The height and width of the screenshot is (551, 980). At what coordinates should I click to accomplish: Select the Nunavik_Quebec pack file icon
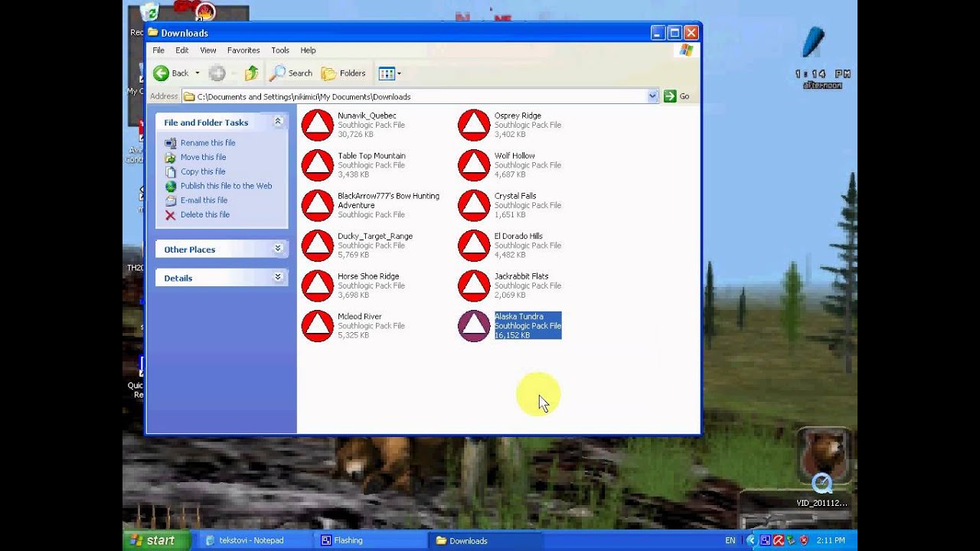coord(317,126)
